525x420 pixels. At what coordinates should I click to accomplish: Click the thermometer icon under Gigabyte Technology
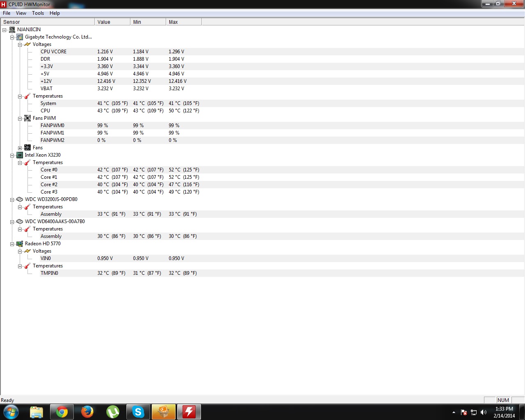point(27,96)
